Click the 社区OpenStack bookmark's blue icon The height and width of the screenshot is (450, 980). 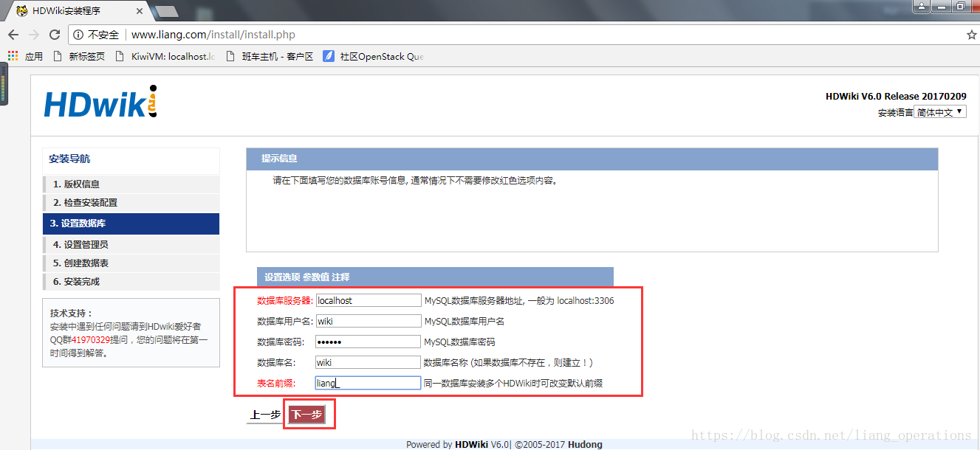329,56
